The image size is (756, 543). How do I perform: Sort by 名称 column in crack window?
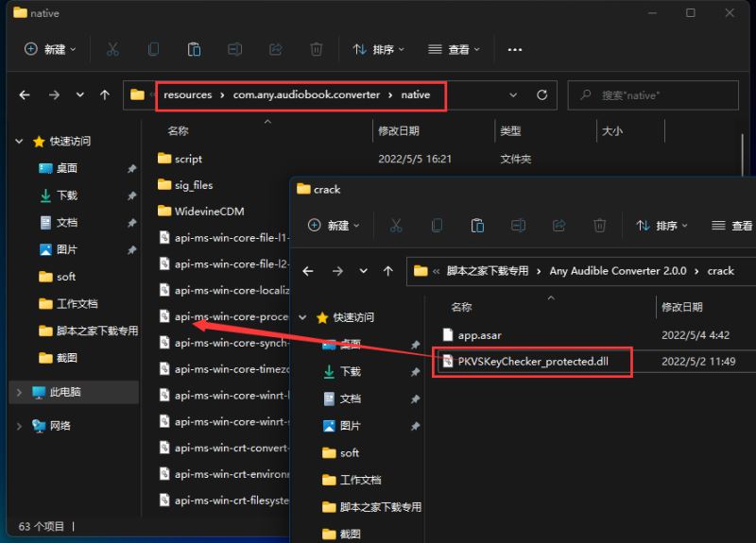coord(461,308)
